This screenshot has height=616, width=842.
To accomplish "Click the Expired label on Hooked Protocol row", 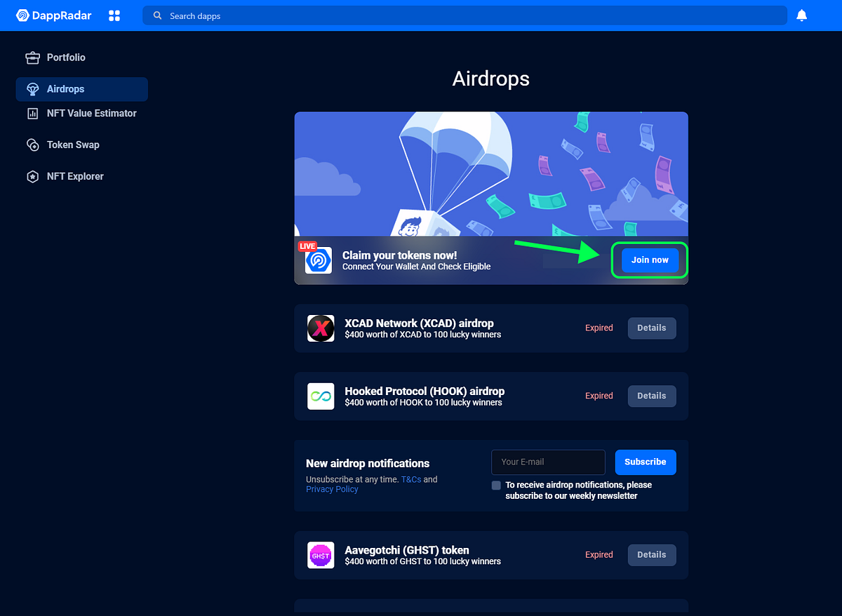I will 599,396.
